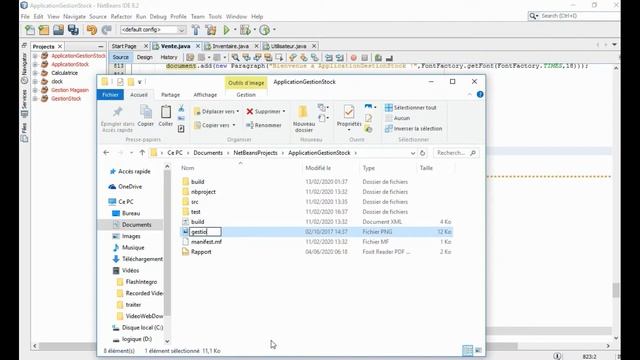Open Run Project dropdown arrow

pyautogui.click(x=235, y=30)
